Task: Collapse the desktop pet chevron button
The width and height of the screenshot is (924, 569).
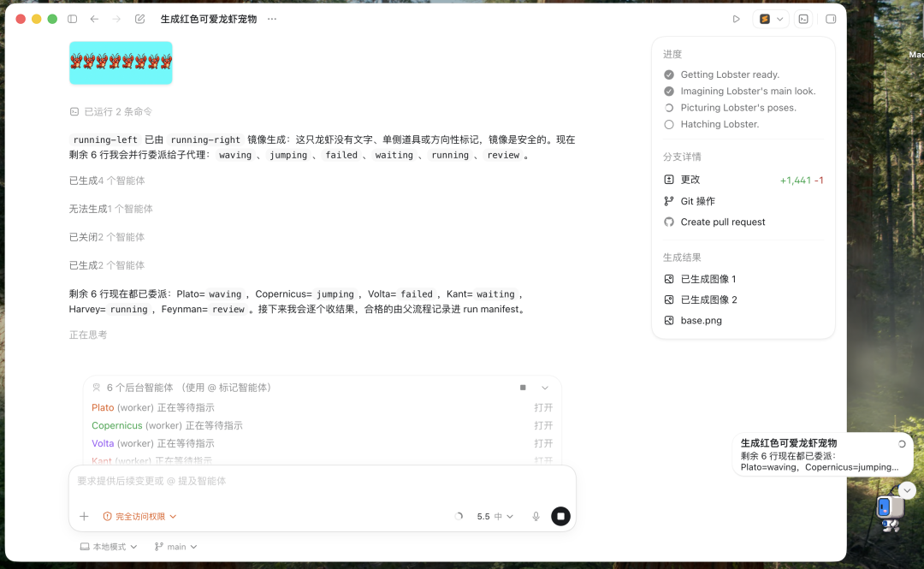Action: click(x=907, y=490)
